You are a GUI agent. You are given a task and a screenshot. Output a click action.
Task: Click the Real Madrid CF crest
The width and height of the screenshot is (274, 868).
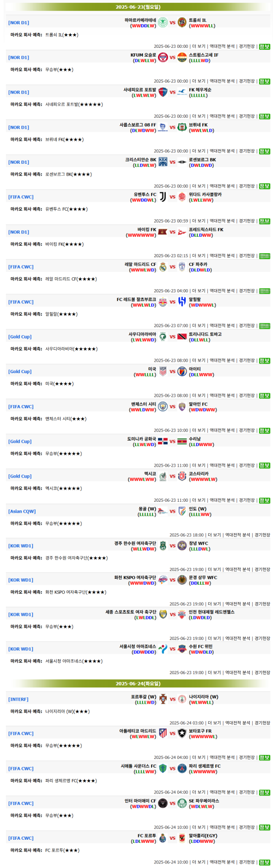click(163, 267)
